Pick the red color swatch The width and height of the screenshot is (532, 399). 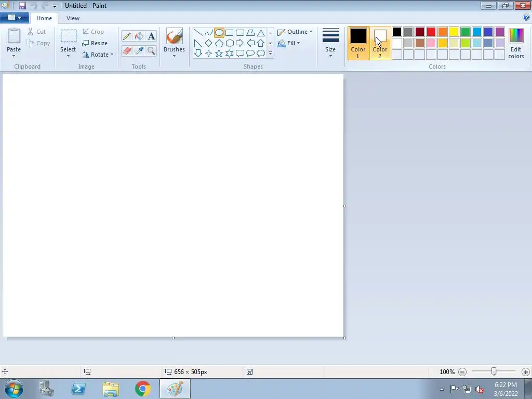[x=431, y=32]
